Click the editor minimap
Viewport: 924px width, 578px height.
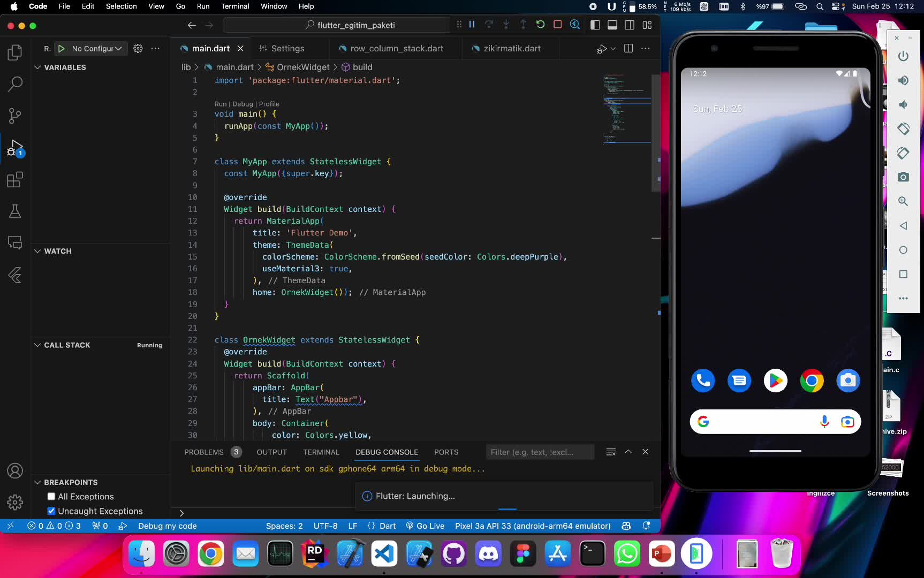[x=627, y=110]
